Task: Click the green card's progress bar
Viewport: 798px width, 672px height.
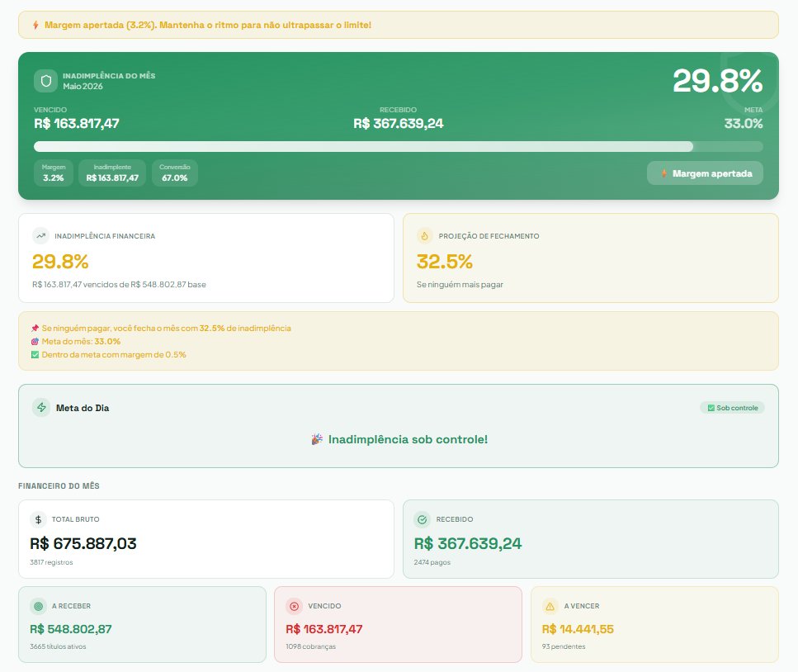Action: (x=399, y=147)
